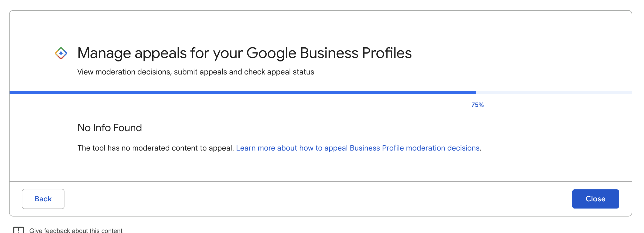Viewport: 644px width, 233px height.
Task: Click the Google Business Profile diamond logo
Action: (61, 53)
